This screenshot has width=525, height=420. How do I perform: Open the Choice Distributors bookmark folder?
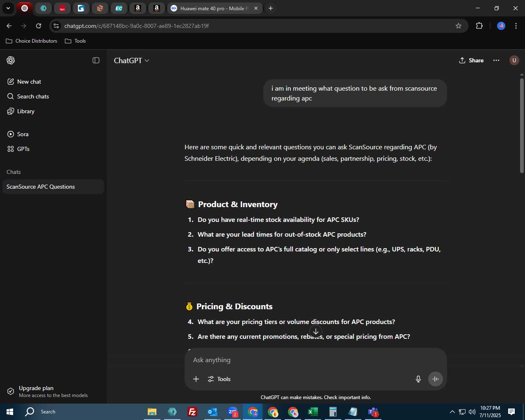click(32, 41)
